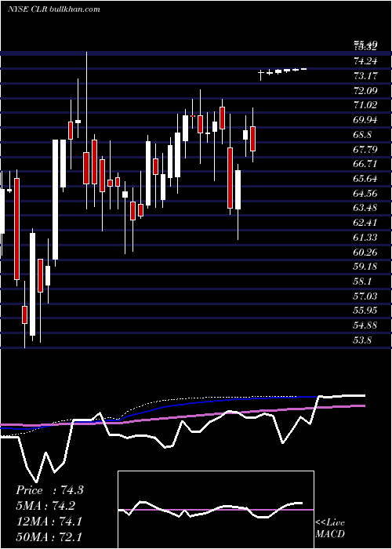Click the <<Live MACD label
The width and height of the screenshot is (392, 549).
tap(330, 529)
